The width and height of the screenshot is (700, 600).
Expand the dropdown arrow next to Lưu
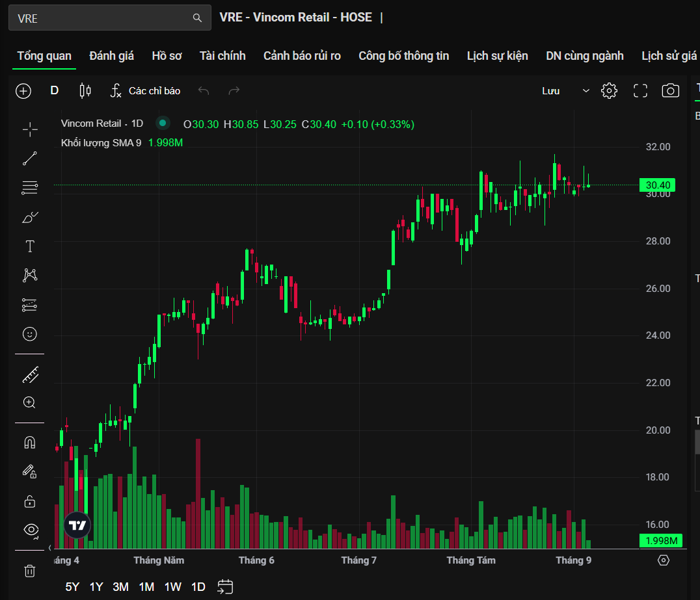pyautogui.click(x=586, y=91)
